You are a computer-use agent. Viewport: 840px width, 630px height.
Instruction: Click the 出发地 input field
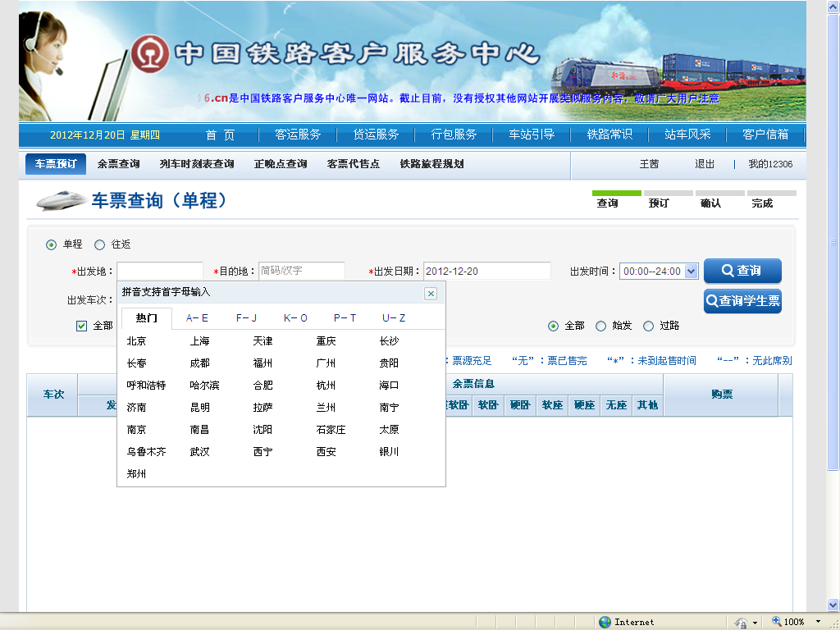pos(160,271)
